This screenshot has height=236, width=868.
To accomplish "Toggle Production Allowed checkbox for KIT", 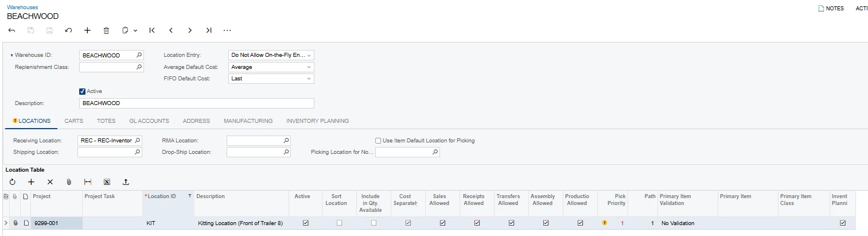I will (x=580, y=223).
